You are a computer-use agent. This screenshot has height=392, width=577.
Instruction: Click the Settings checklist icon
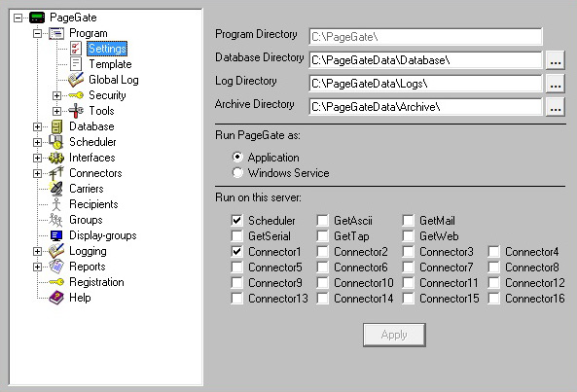76,49
